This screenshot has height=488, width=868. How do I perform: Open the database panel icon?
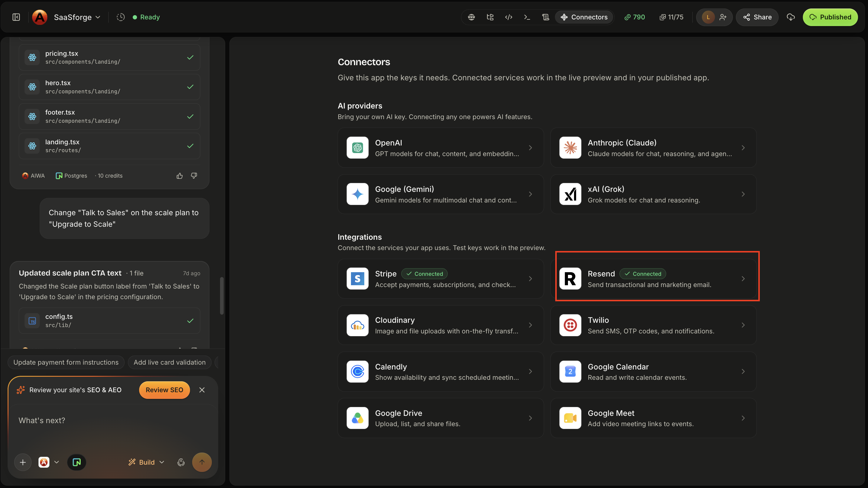(x=546, y=17)
